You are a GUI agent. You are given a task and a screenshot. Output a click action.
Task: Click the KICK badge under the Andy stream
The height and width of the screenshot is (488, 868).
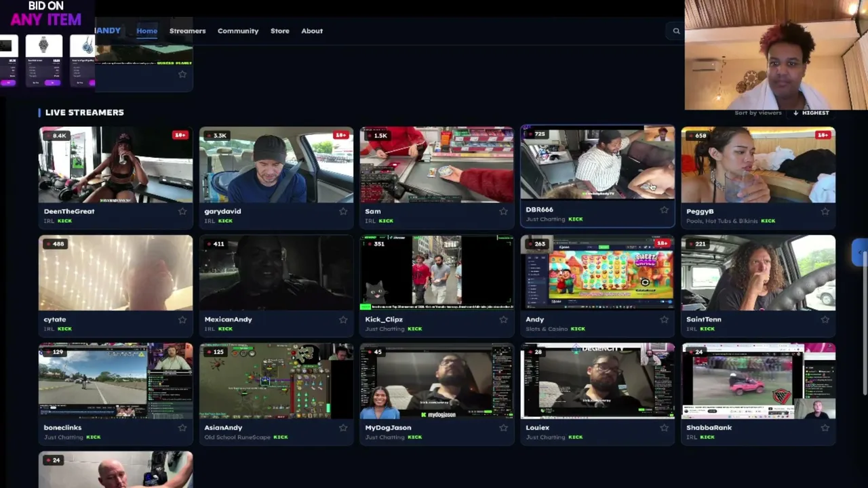[578, 329]
